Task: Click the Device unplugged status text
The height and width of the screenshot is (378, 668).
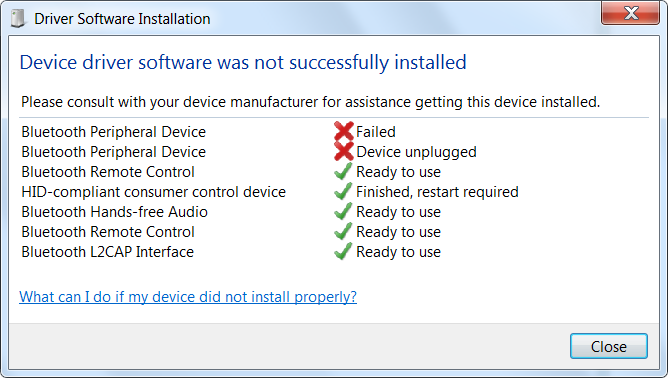Action: pos(416,152)
